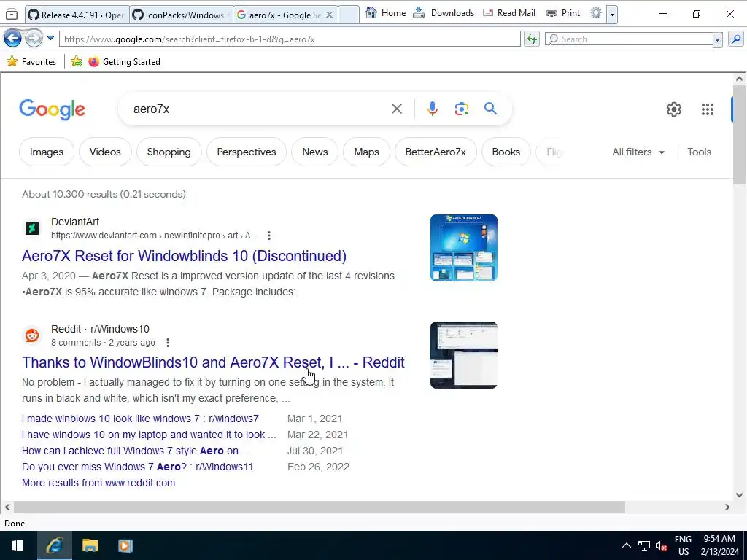Expand the toolbar overflow dropdown arrow
The width and height of the screenshot is (747, 560).
point(612,15)
